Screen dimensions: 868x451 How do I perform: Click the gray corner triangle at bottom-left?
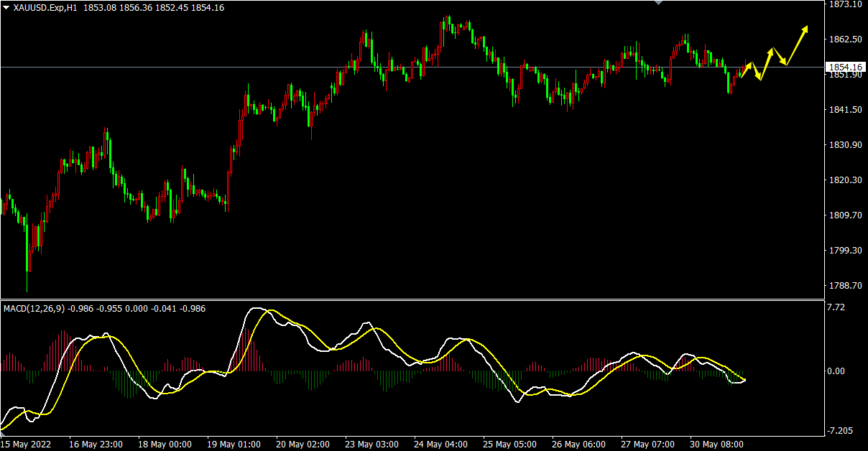click(x=3, y=434)
